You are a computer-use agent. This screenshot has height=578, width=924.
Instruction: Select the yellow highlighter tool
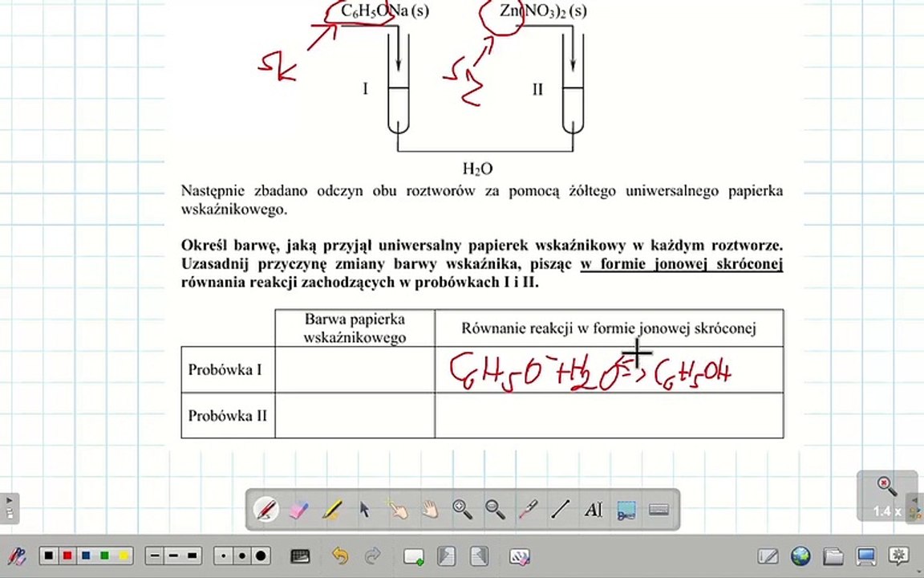(x=332, y=509)
